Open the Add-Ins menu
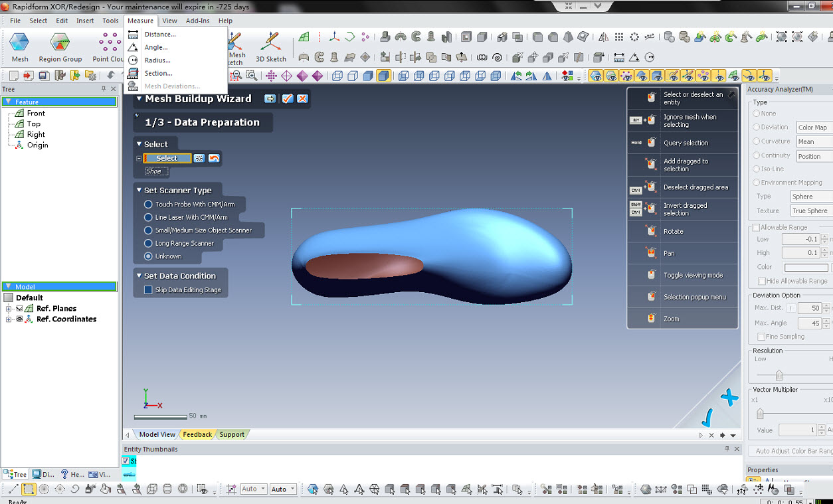 click(197, 21)
